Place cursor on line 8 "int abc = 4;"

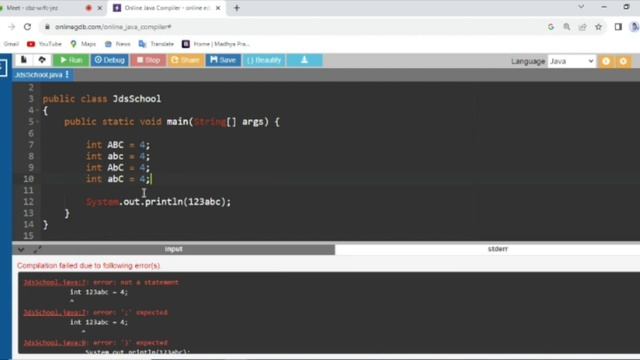click(x=118, y=156)
